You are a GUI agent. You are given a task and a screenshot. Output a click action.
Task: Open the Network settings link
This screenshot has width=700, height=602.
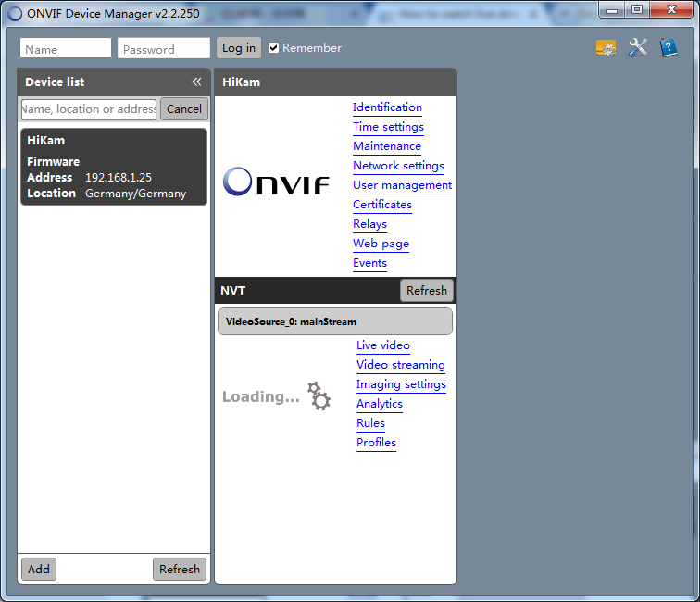[399, 166]
